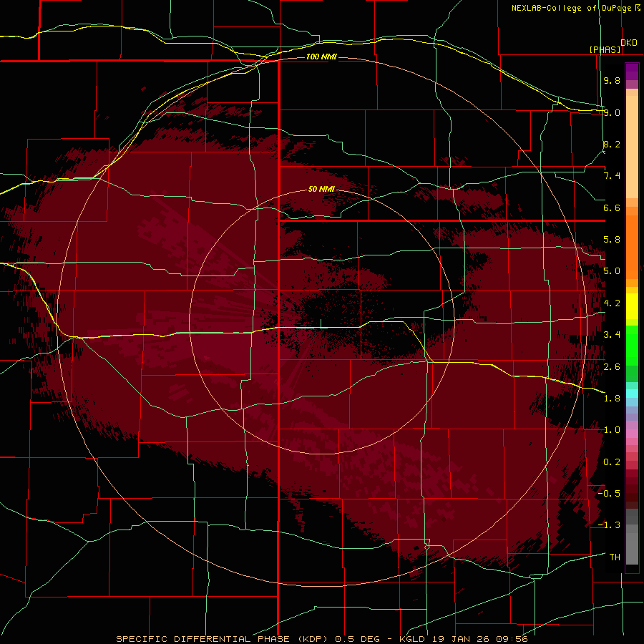This screenshot has width=644, height=644.
Task: Click the 09:56 timestamp
Action: (x=512, y=639)
